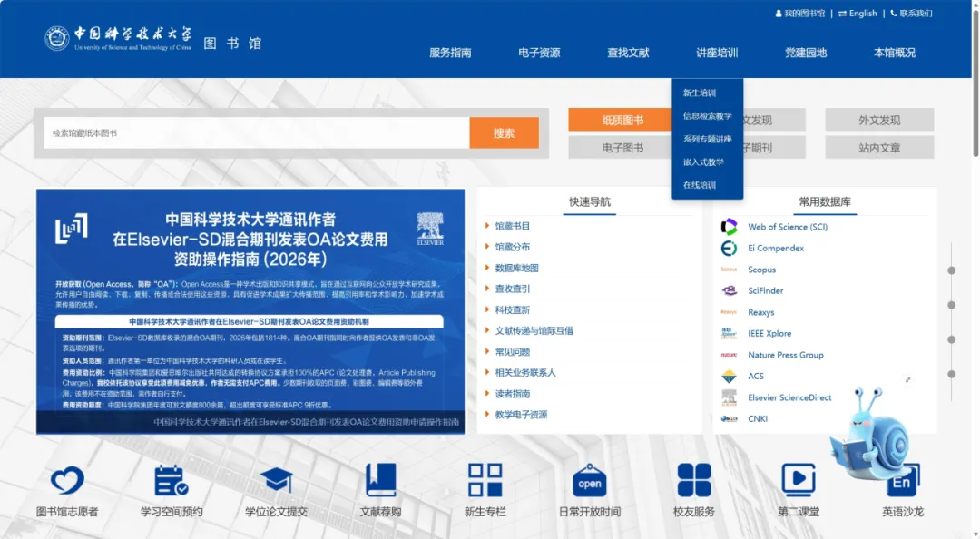Click the university emblem logo
This screenshot has width=980, height=539.
point(56,38)
